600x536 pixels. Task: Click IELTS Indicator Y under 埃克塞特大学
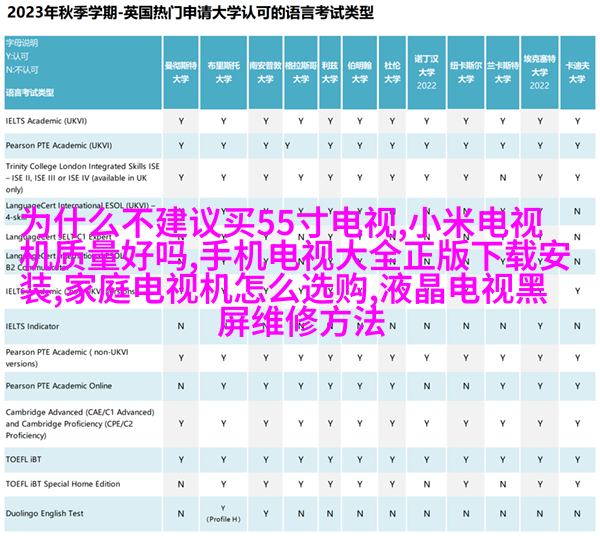click(x=540, y=326)
